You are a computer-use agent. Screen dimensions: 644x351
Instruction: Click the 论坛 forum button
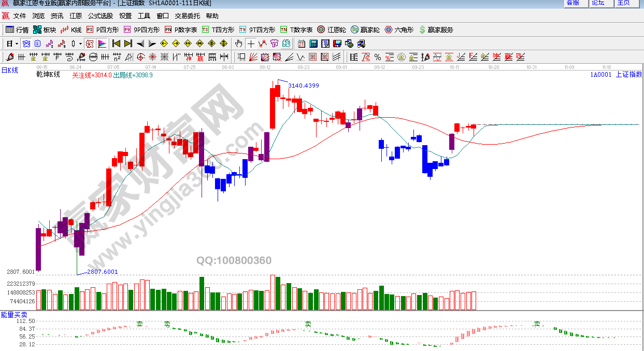point(598,3)
